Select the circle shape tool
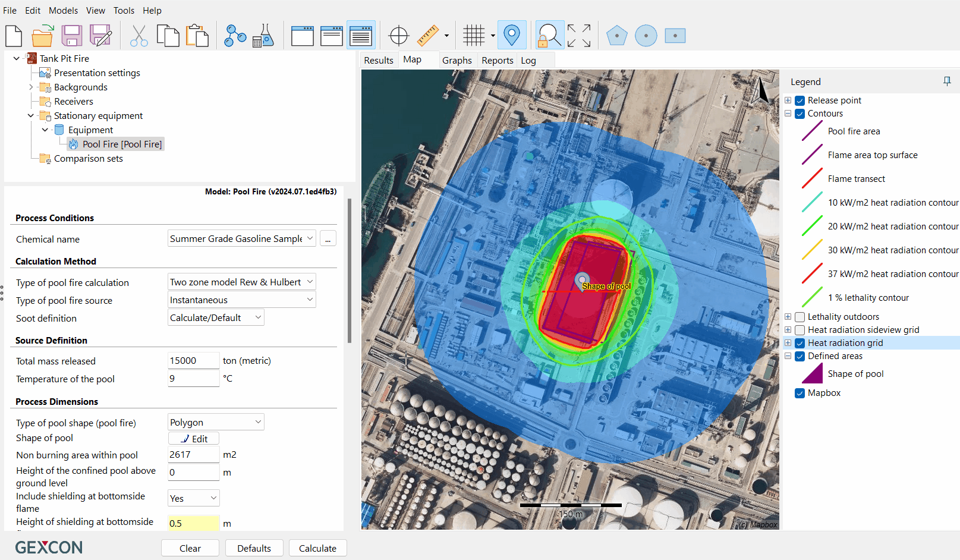The height and width of the screenshot is (560, 960). point(646,36)
